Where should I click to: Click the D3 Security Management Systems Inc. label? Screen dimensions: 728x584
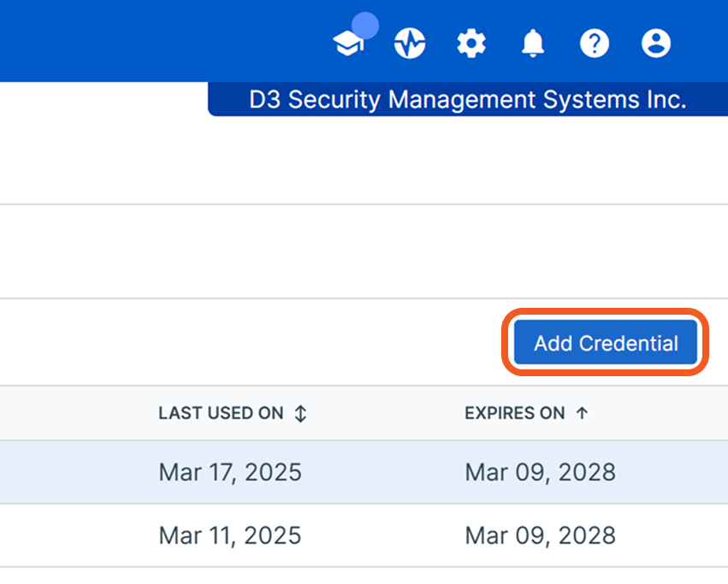[467, 100]
